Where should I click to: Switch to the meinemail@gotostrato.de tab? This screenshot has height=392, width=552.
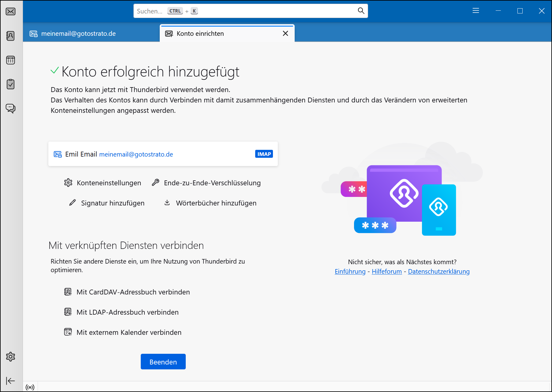79,34
